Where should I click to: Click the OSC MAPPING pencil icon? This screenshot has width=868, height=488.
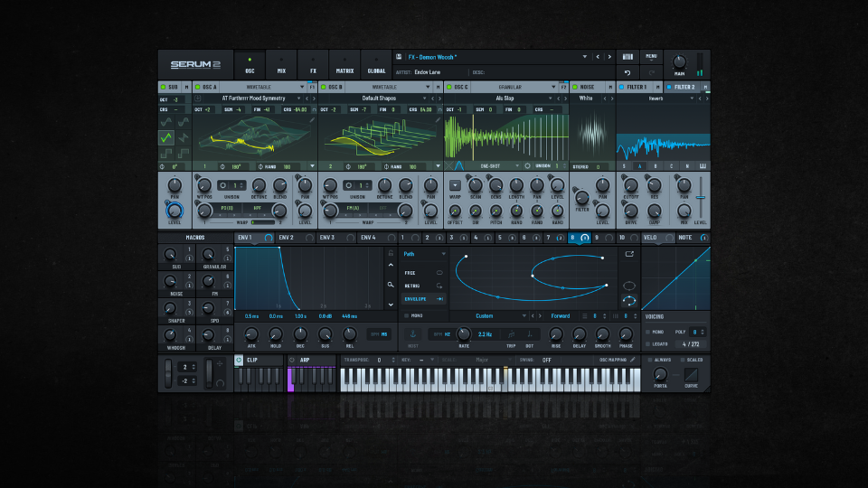click(633, 360)
